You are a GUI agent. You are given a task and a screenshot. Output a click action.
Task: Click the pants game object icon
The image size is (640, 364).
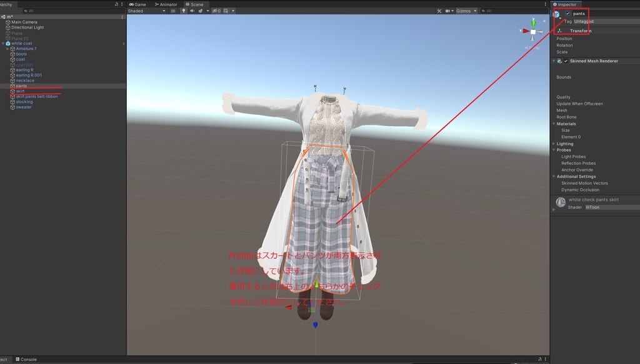(557, 15)
